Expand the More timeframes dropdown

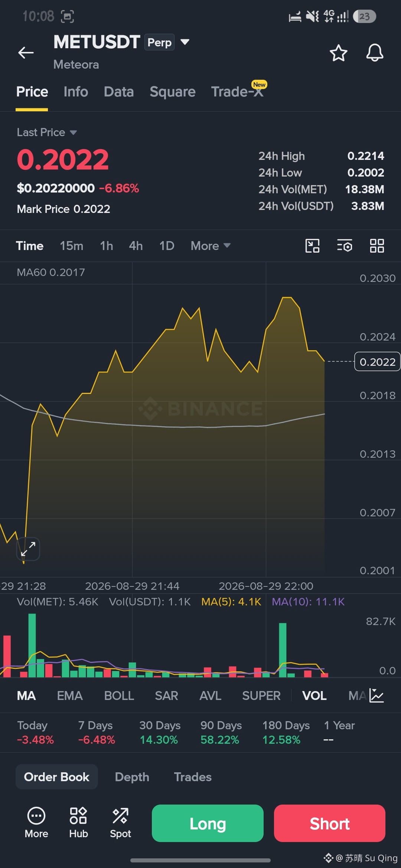[211, 246]
